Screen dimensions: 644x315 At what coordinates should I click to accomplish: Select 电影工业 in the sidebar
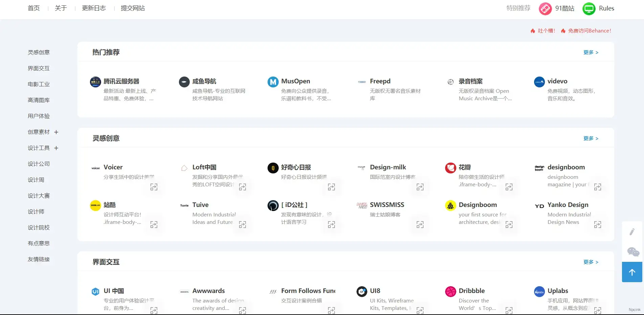pyautogui.click(x=39, y=84)
